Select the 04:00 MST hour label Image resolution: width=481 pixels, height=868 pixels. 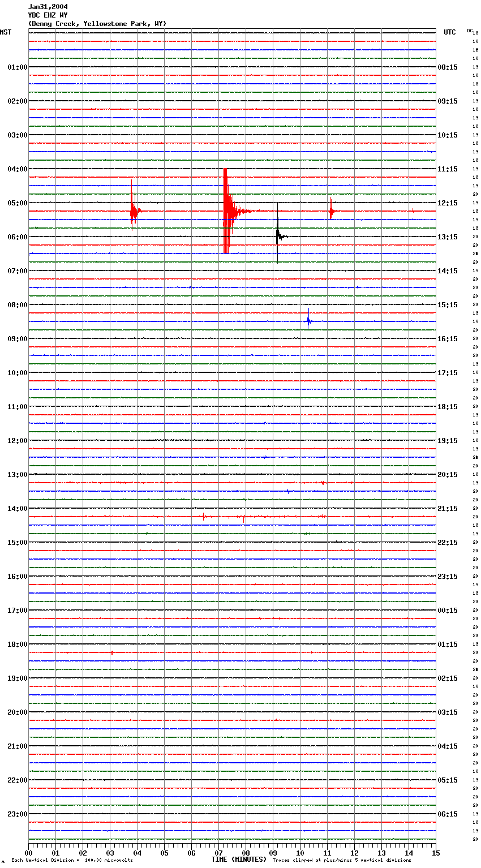coord(17,169)
